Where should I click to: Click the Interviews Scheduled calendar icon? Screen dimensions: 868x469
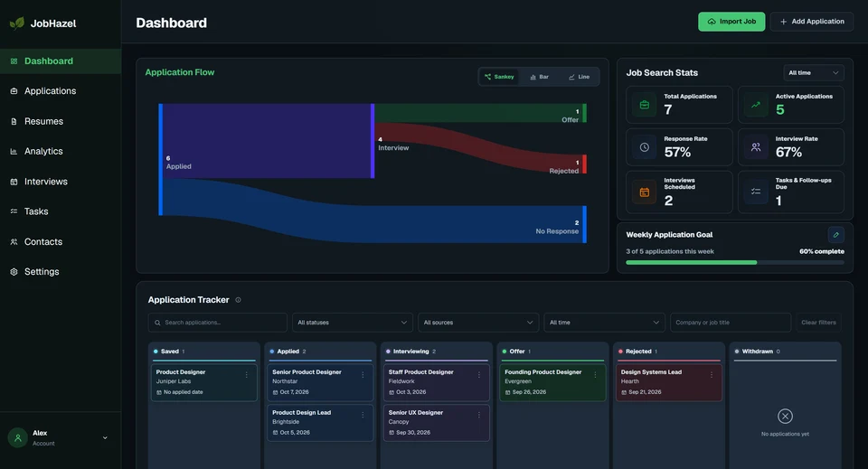coord(645,192)
